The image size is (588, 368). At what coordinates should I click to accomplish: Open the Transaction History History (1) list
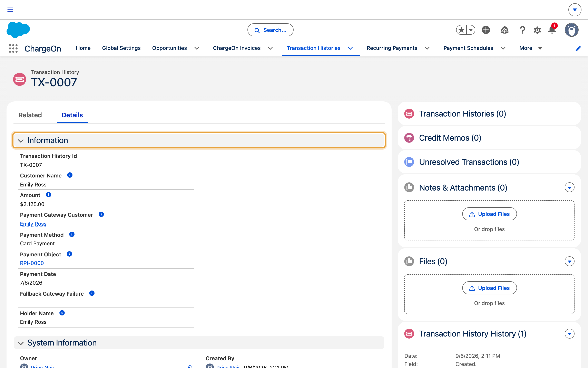pos(473,334)
